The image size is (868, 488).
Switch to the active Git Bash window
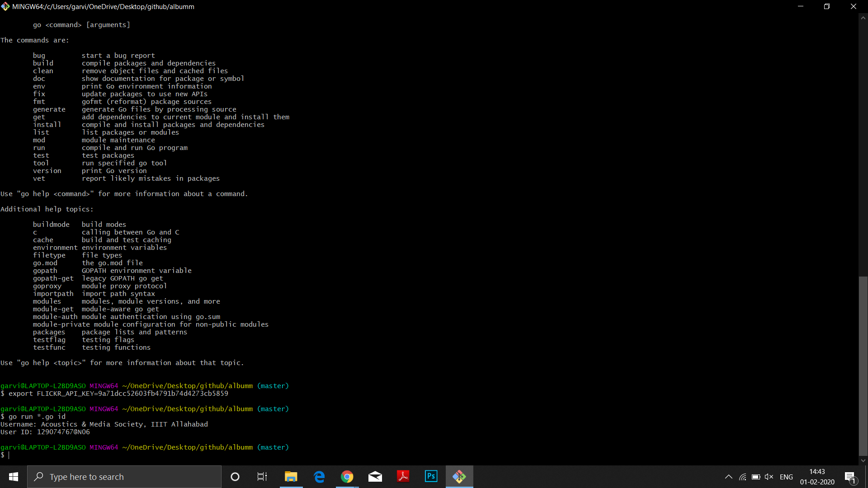click(x=459, y=476)
